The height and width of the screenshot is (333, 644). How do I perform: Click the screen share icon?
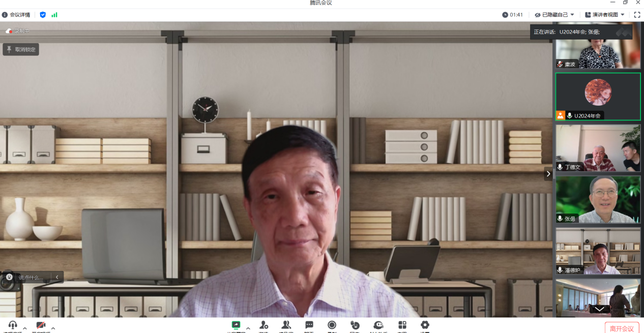point(236,325)
